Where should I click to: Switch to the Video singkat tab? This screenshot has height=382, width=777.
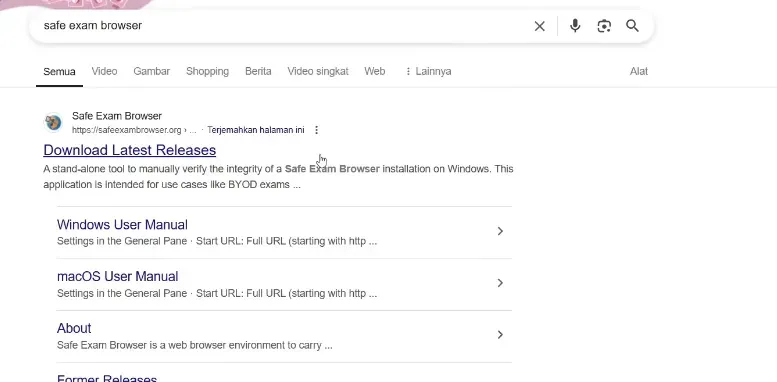point(318,71)
